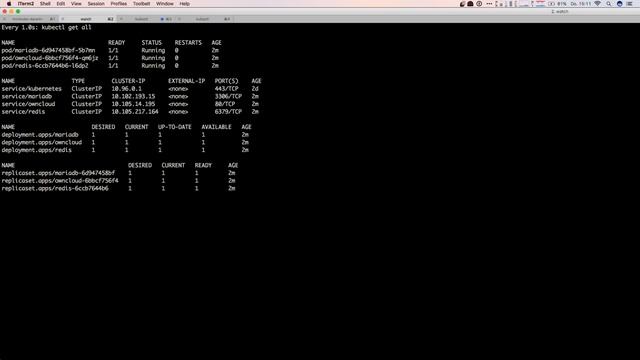Click the STATUS column header in the pods table
This screenshot has width=640, height=360.
coord(152,42)
